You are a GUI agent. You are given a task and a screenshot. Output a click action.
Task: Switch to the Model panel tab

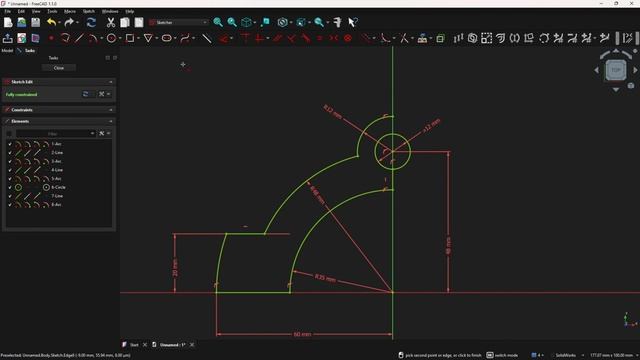(x=7, y=51)
